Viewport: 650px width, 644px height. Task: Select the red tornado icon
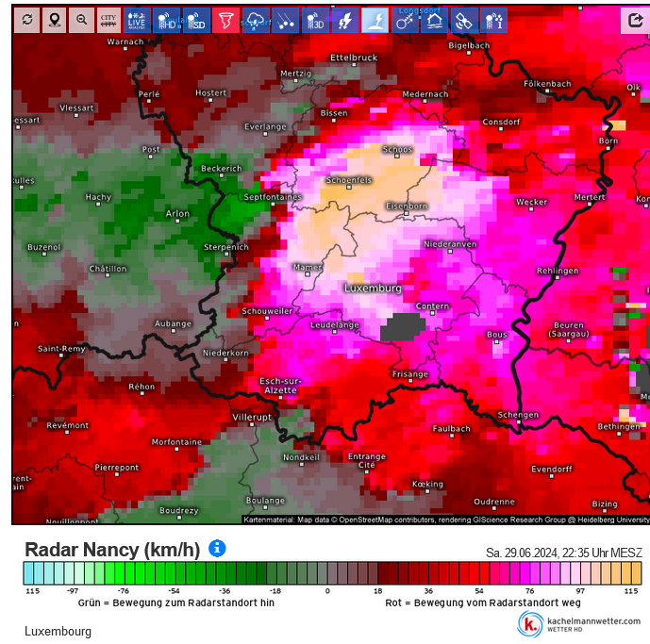[x=225, y=20]
